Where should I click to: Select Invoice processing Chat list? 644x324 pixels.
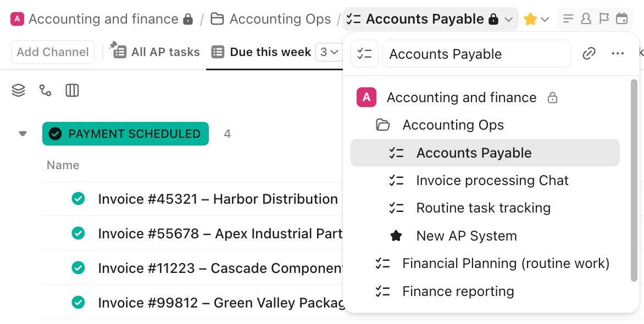[x=492, y=181]
